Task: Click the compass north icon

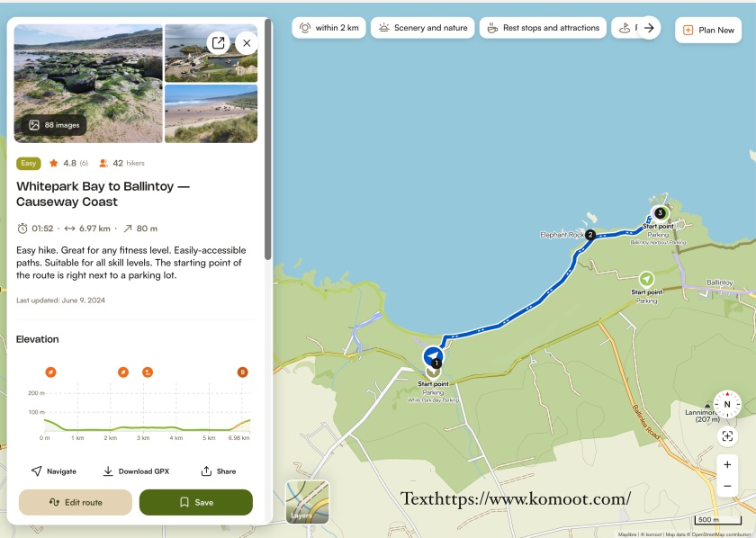Action: (x=727, y=404)
